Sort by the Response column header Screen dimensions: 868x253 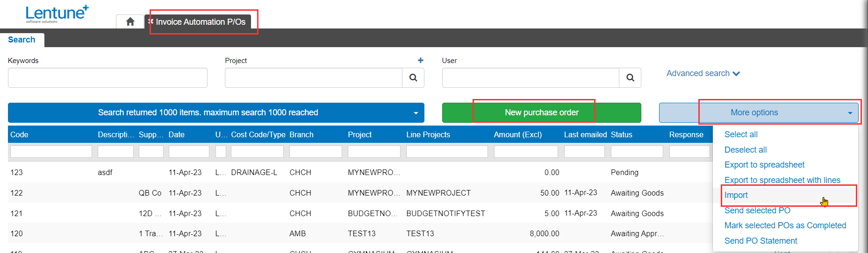pos(686,134)
